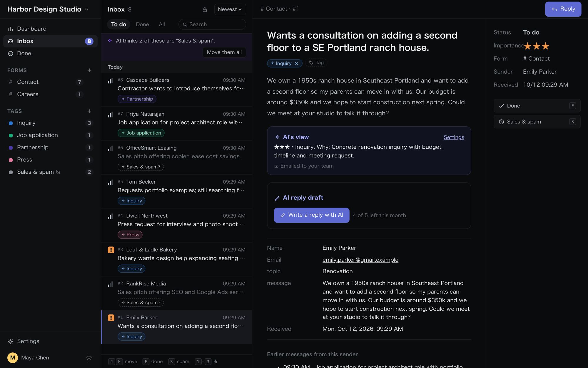Click the Dashboard chart icon

point(11,29)
